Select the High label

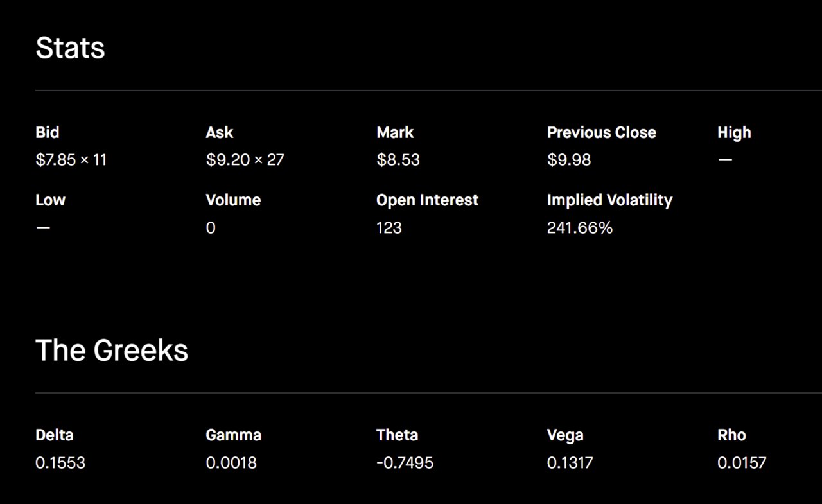pyautogui.click(x=734, y=133)
